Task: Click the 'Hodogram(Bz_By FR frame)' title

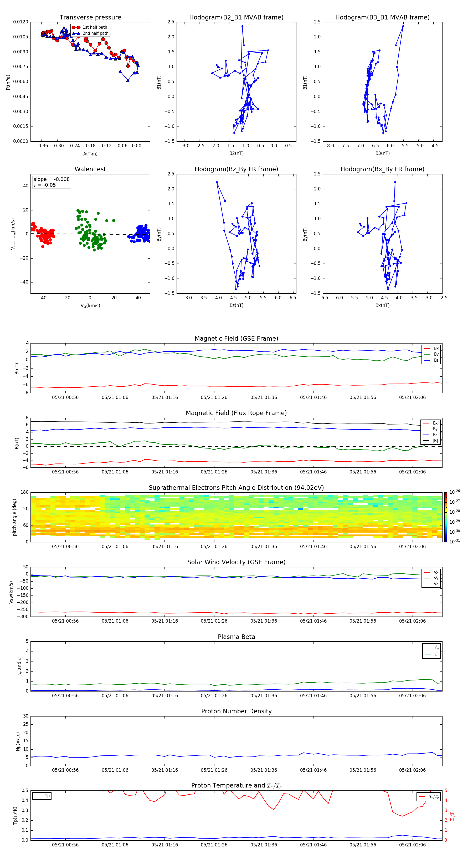Action: pyautogui.click(x=236, y=169)
